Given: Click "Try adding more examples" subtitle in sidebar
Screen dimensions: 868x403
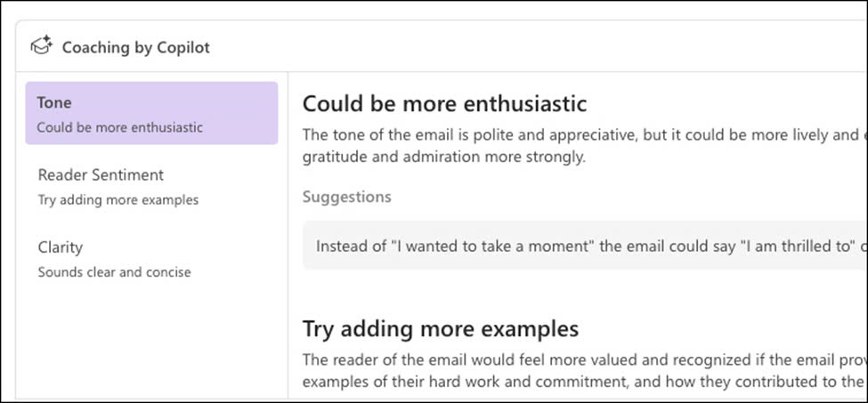Looking at the screenshot, I should point(118,200).
